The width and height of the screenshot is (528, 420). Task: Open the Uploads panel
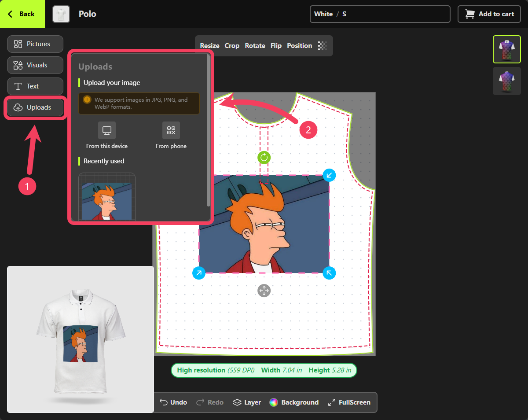[35, 107]
